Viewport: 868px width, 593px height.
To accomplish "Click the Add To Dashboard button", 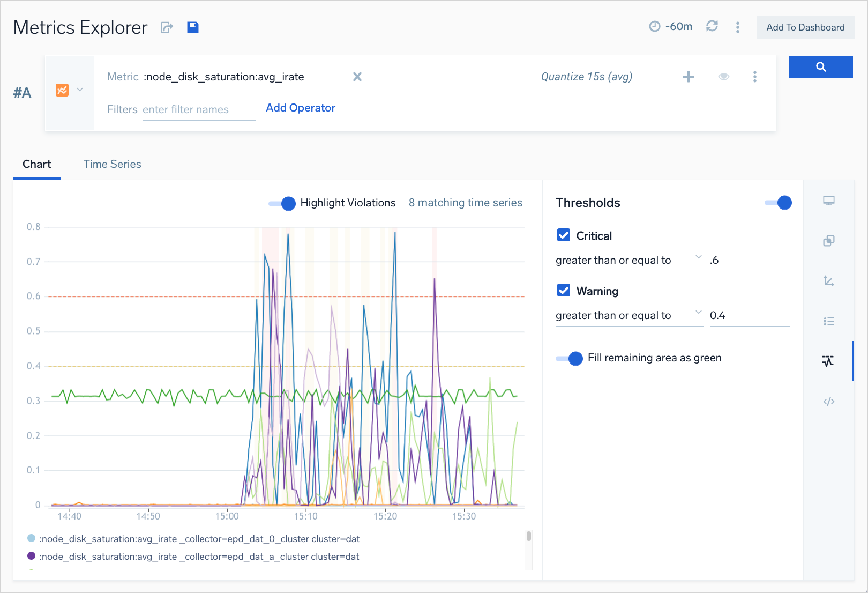I will pyautogui.click(x=805, y=27).
